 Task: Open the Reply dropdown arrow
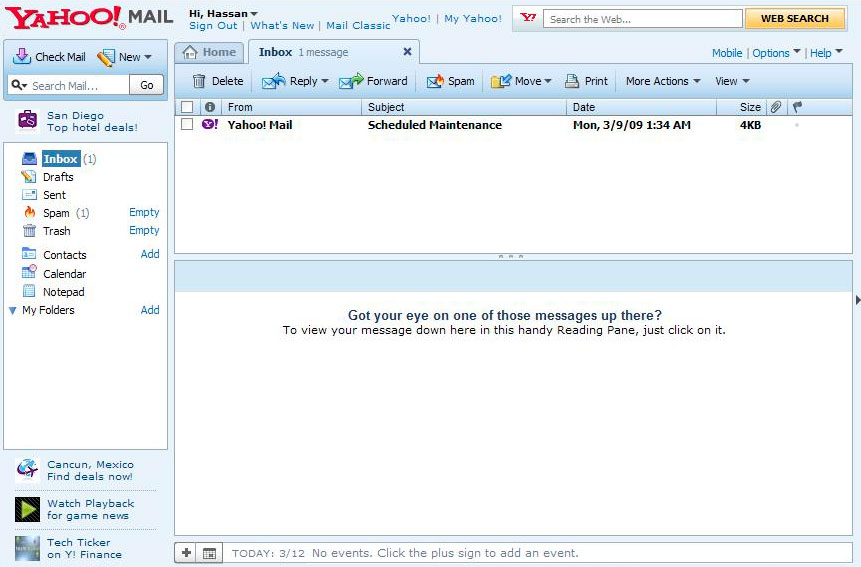pyautogui.click(x=325, y=81)
